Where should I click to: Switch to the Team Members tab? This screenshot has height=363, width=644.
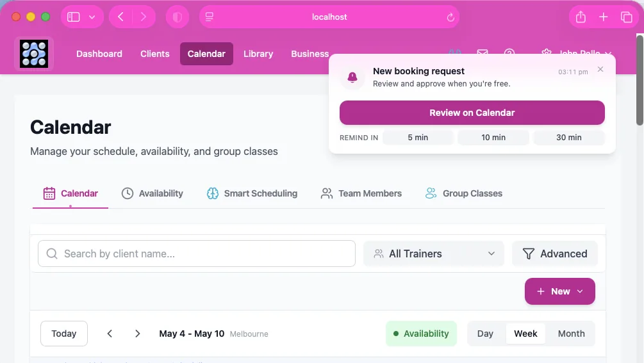coord(361,193)
